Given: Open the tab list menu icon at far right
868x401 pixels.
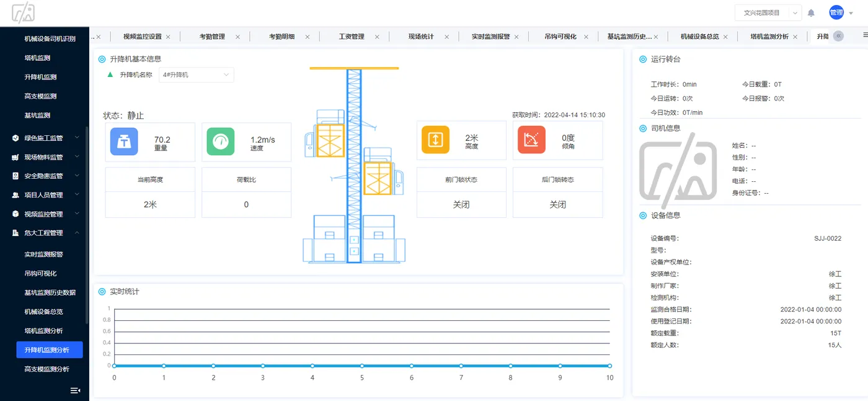Looking at the screenshot, I should [x=866, y=35].
